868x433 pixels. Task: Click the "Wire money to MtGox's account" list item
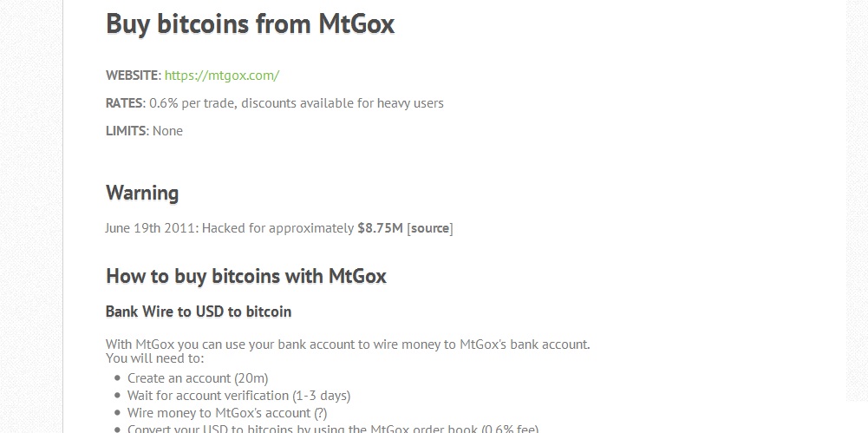tap(227, 413)
